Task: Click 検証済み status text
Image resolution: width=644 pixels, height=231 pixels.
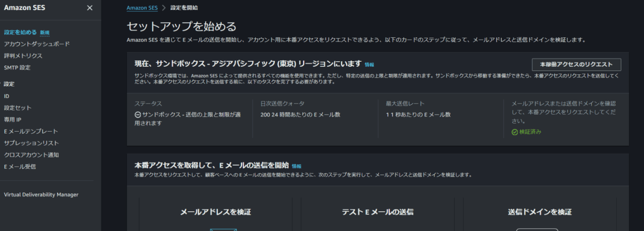Action: pyautogui.click(x=530, y=132)
